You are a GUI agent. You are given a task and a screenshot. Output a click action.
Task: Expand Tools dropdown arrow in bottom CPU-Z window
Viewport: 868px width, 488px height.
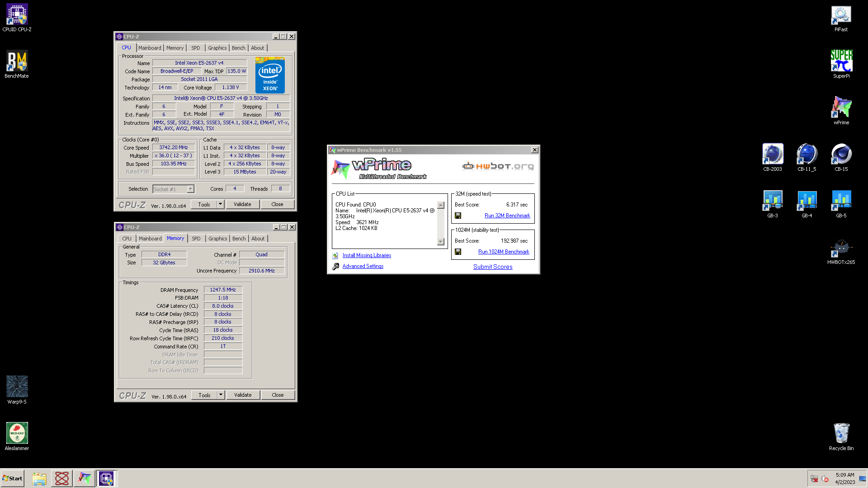(221, 395)
